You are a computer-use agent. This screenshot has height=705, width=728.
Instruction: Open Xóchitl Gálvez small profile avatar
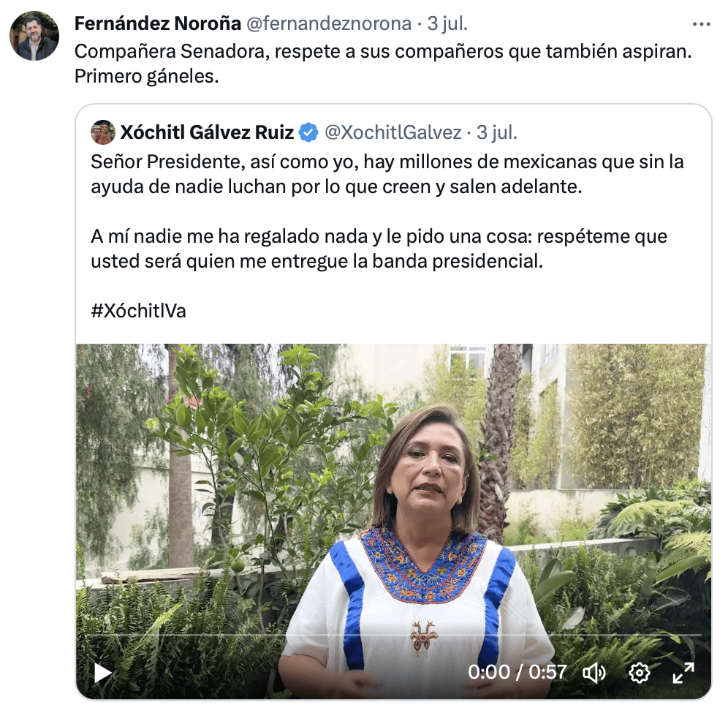click(102, 132)
